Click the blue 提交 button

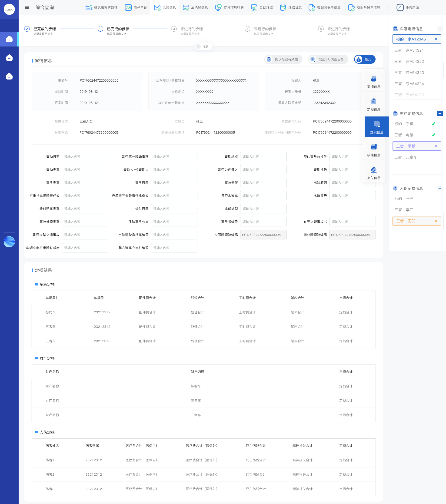tap(365, 59)
